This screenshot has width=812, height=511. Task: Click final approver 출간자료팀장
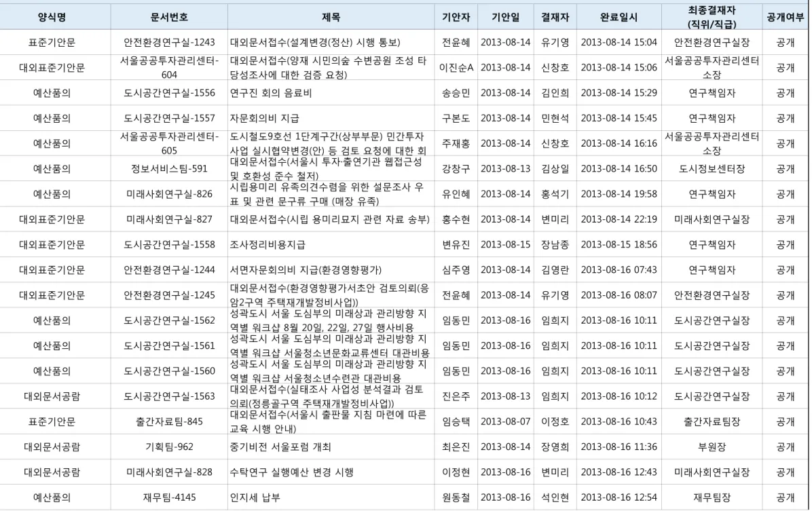712,422
